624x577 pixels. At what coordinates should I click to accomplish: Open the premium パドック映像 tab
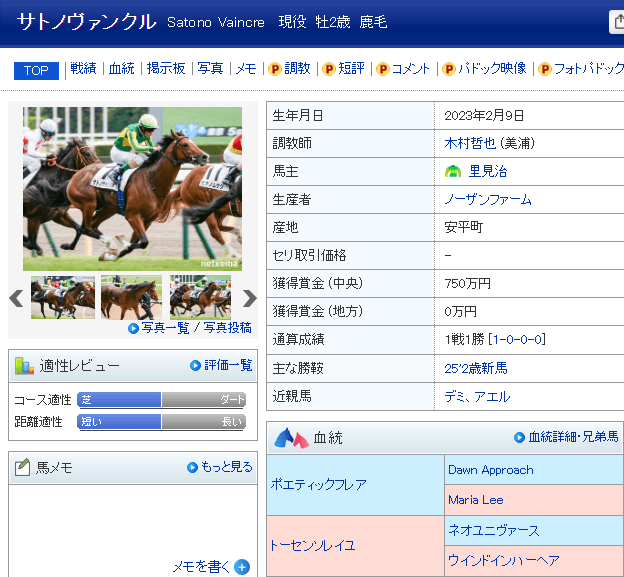pyautogui.click(x=492, y=68)
